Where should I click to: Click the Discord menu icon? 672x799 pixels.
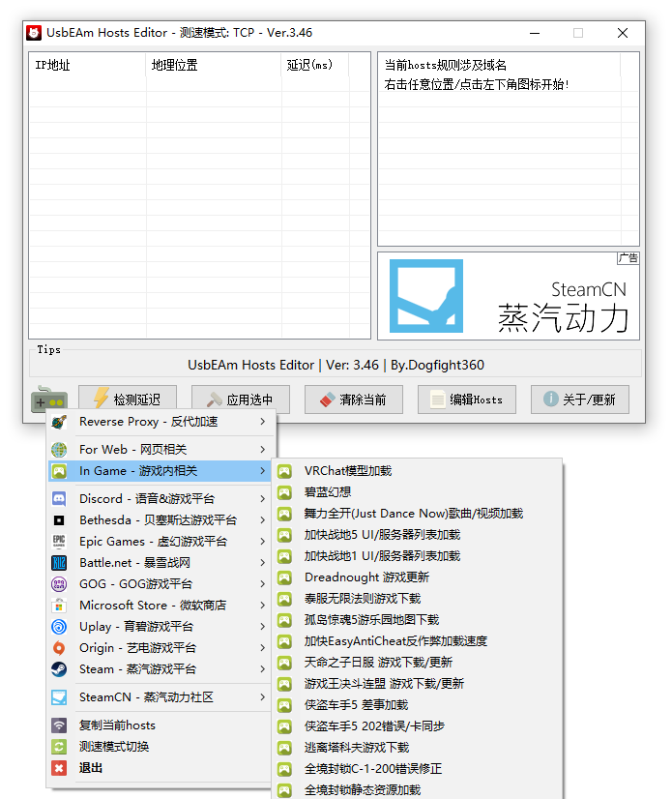click(x=59, y=498)
